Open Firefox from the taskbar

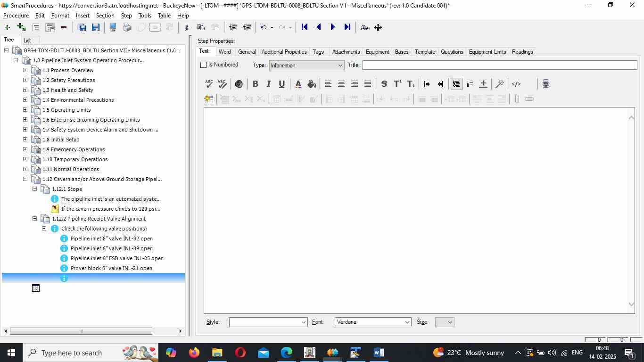tap(194, 353)
